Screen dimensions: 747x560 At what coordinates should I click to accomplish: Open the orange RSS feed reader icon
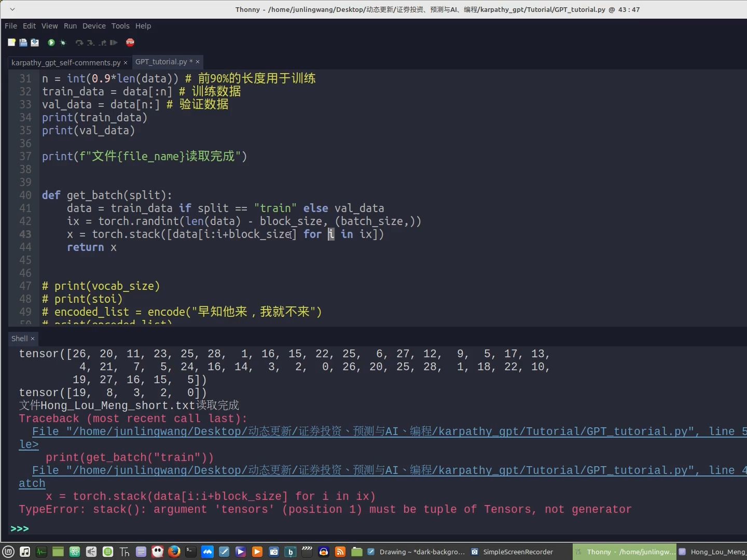[340, 552]
